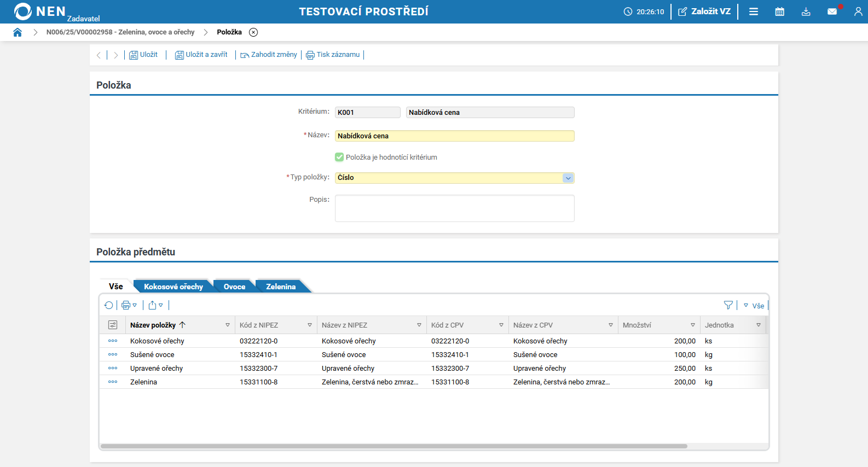Screen dimensions: 868x467
Task: Open the hamburger menu in header
Action: pyautogui.click(x=754, y=11)
